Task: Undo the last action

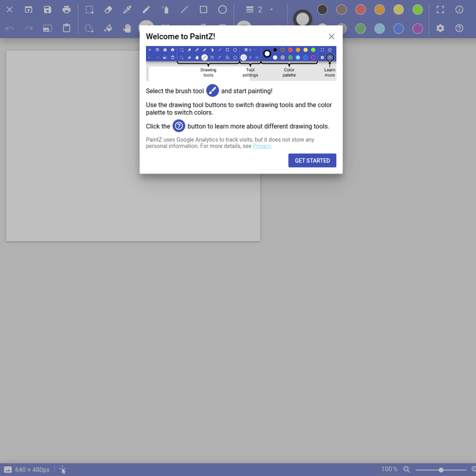Action: tap(10, 29)
